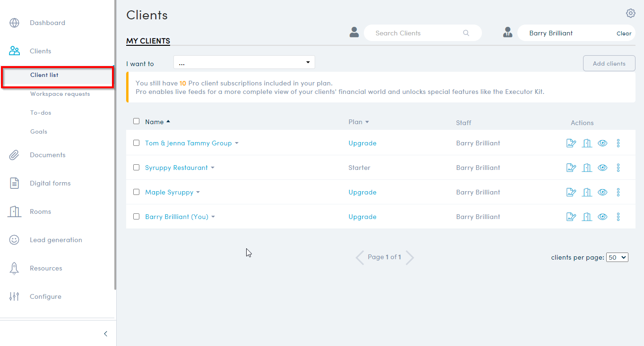The height and width of the screenshot is (346, 644).
Task: Tick the select-all checkbox in table header
Action: click(137, 121)
